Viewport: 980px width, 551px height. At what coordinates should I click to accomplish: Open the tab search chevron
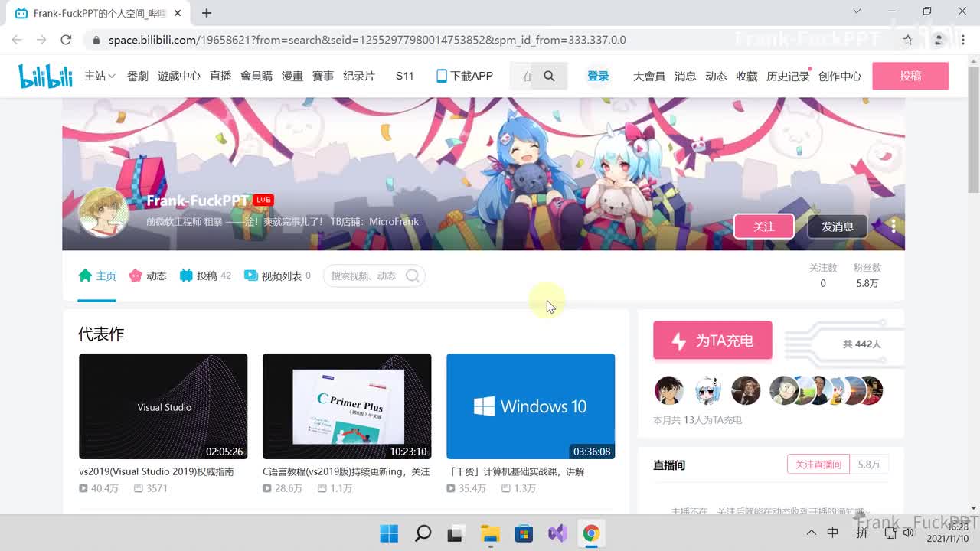coord(857,11)
